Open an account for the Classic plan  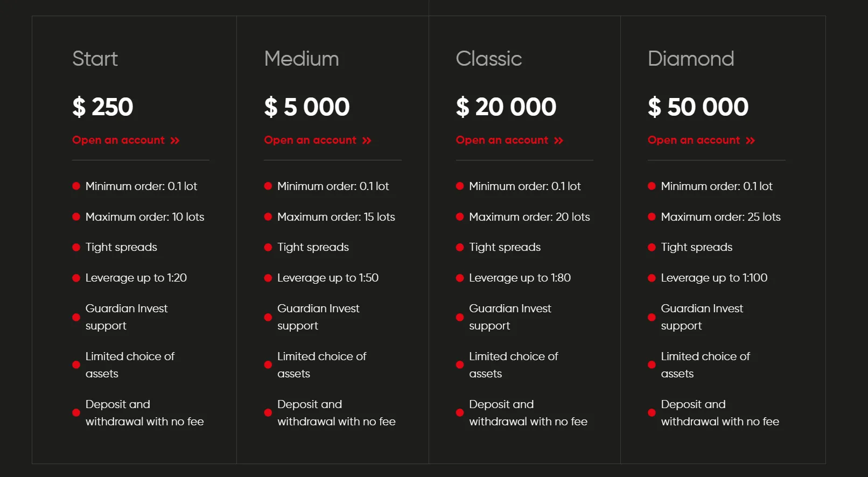pos(509,141)
